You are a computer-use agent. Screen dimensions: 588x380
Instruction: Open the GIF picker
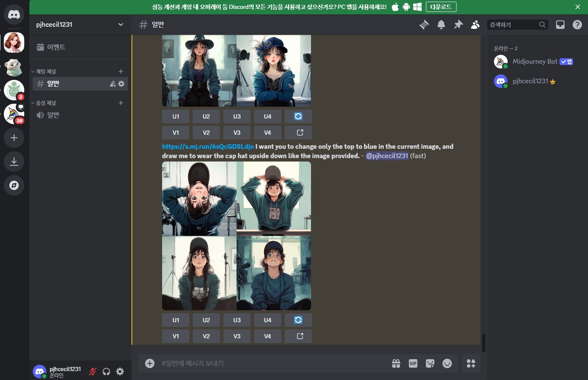[x=413, y=363]
